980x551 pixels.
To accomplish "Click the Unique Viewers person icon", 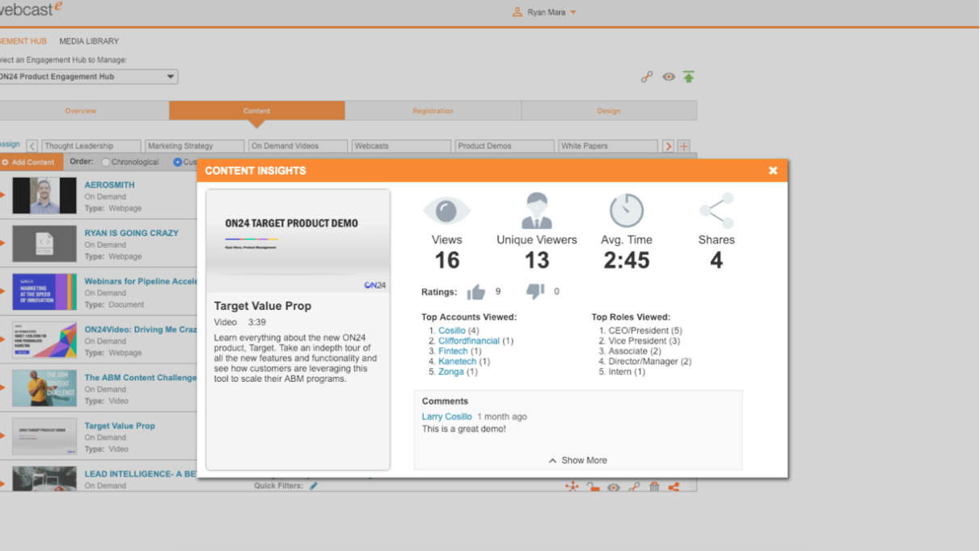I will pos(537,210).
